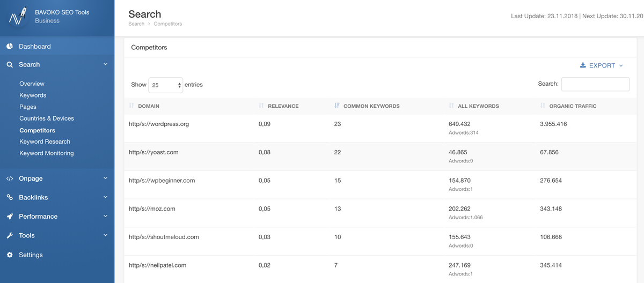
Task: Open the Show entries dropdown
Action: (166, 85)
